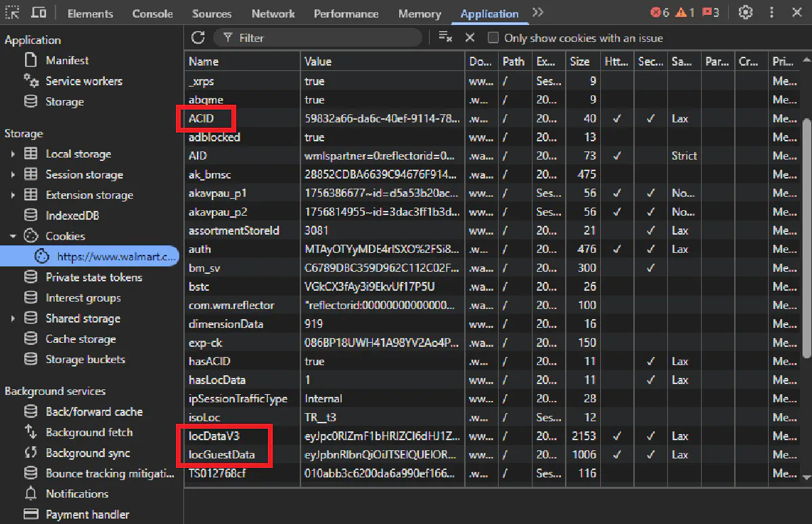Click the yellow warnings count badge
Viewport: 812px width, 524px height.
pyautogui.click(x=685, y=13)
